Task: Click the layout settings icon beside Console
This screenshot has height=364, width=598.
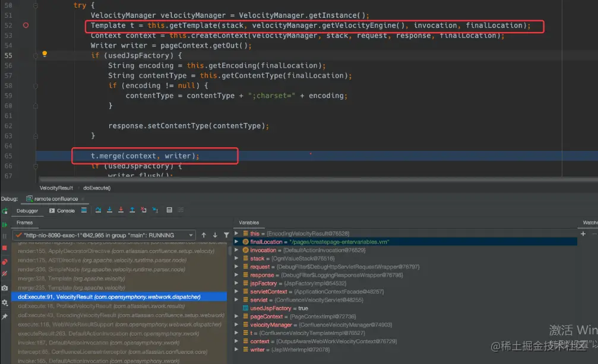Action: [x=84, y=210]
